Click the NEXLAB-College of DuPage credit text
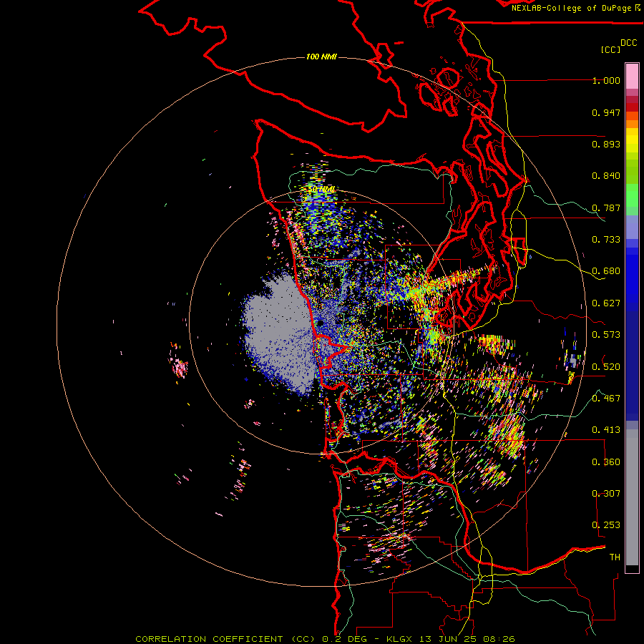Image resolution: width=644 pixels, height=644 pixels. (x=571, y=8)
